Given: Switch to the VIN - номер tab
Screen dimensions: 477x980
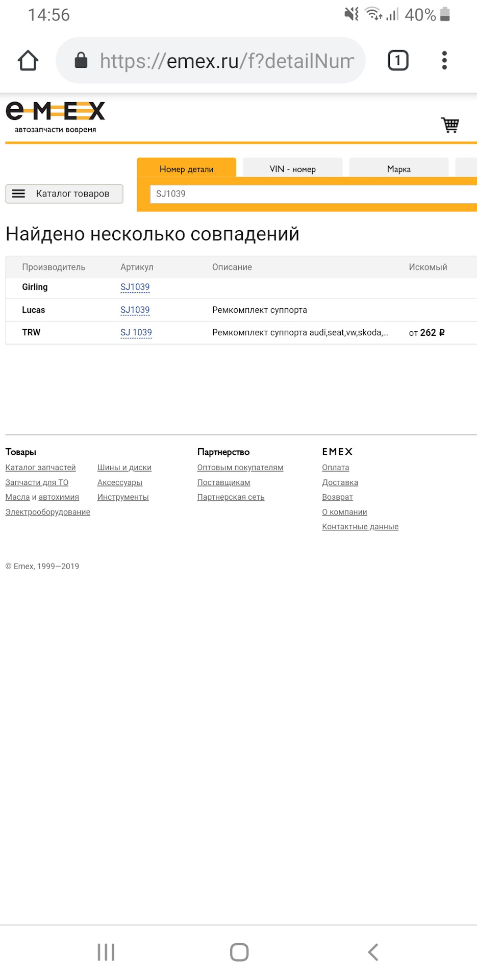Looking at the screenshot, I should point(292,169).
